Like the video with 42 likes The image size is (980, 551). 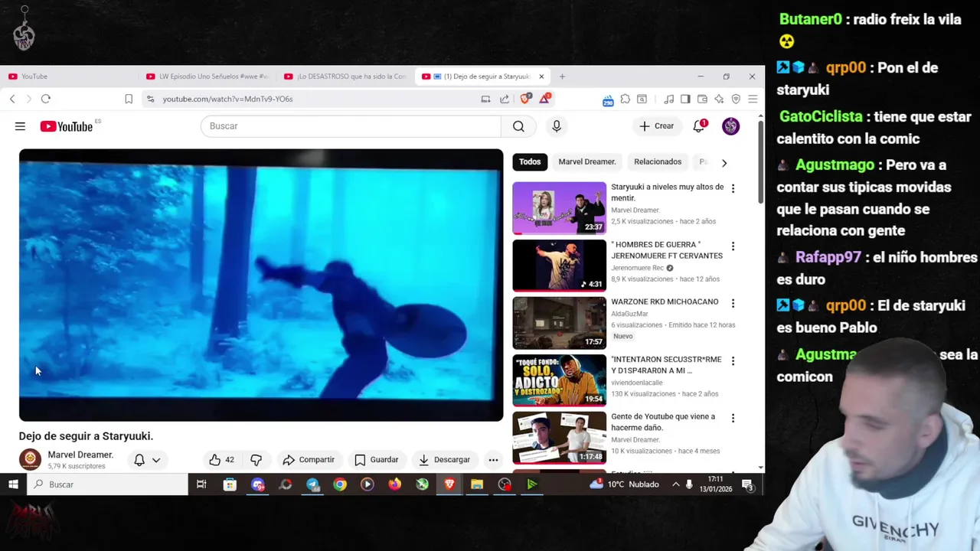coord(221,460)
